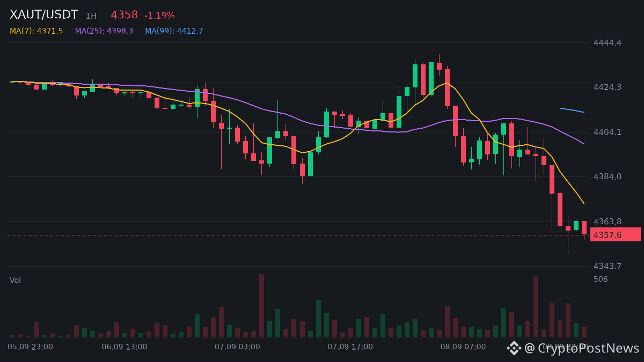The height and width of the screenshot is (362, 644).
Task: Click the 07.09 17:00 time axis label
Action: [x=350, y=346]
